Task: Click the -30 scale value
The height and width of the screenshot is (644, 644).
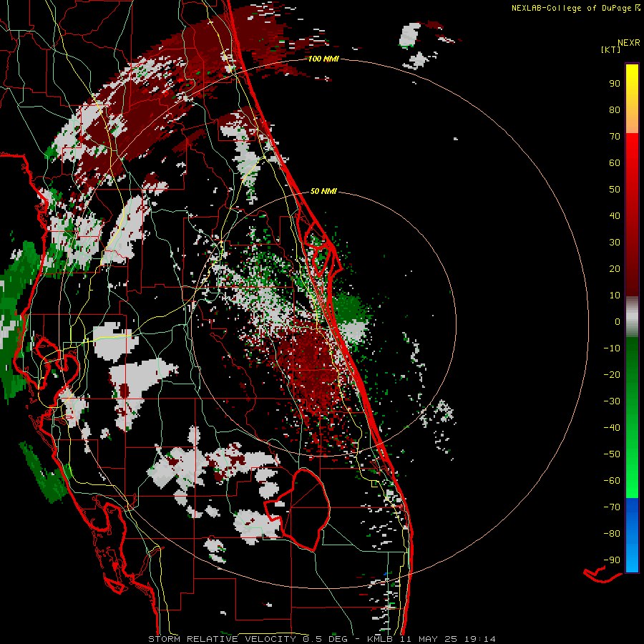Action: [x=612, y=401]
